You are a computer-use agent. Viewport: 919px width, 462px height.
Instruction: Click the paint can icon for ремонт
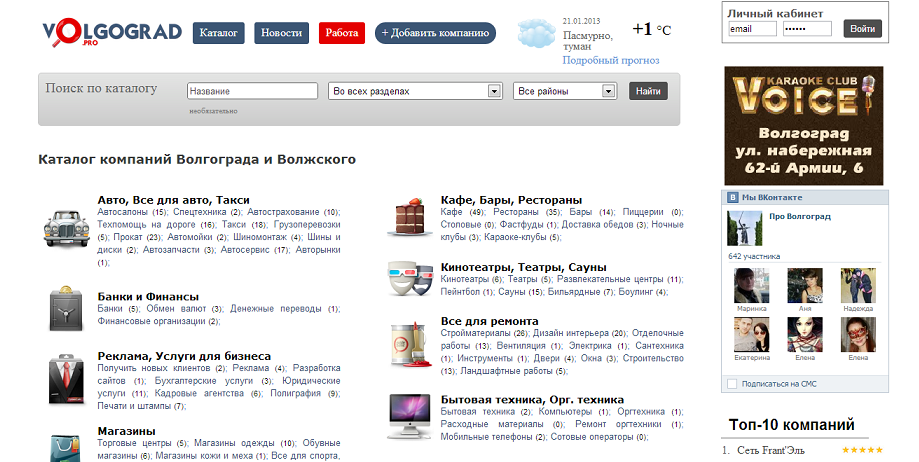[x=409, y=345]
